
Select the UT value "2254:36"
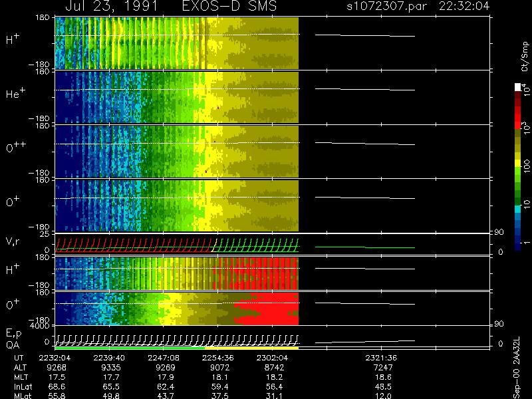point(217,358)
